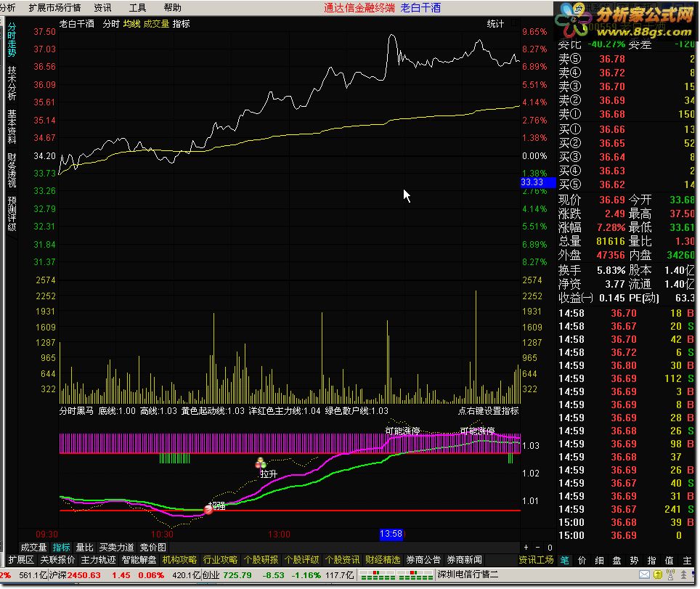The height and width of the screenshot is (589, 700).
Task: Click the 0 reset button below chart
Action: pyautogui.click(x=550, y=547)
